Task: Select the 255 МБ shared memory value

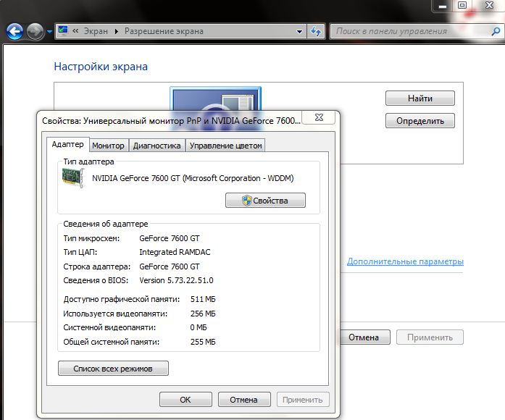Action: 203,342
